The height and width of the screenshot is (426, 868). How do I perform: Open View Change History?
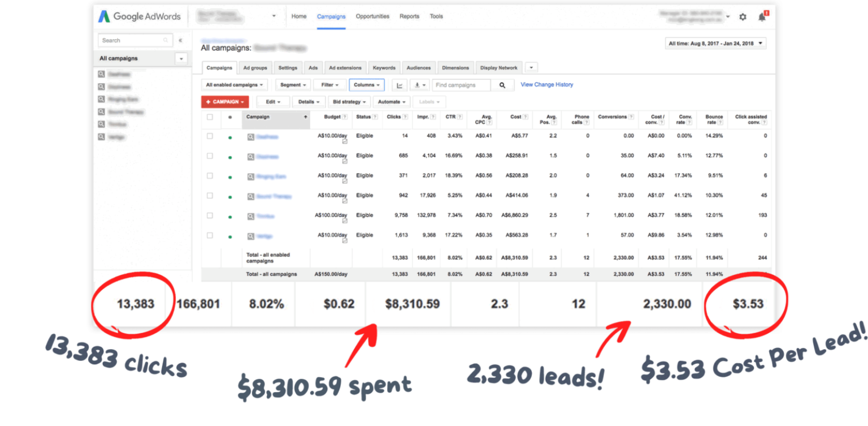coord(546,84)
